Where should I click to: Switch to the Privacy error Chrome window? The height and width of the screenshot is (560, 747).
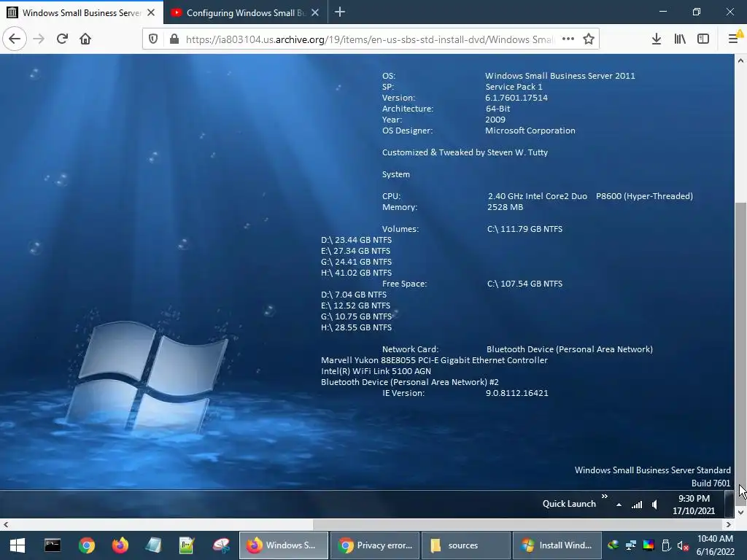375,545
